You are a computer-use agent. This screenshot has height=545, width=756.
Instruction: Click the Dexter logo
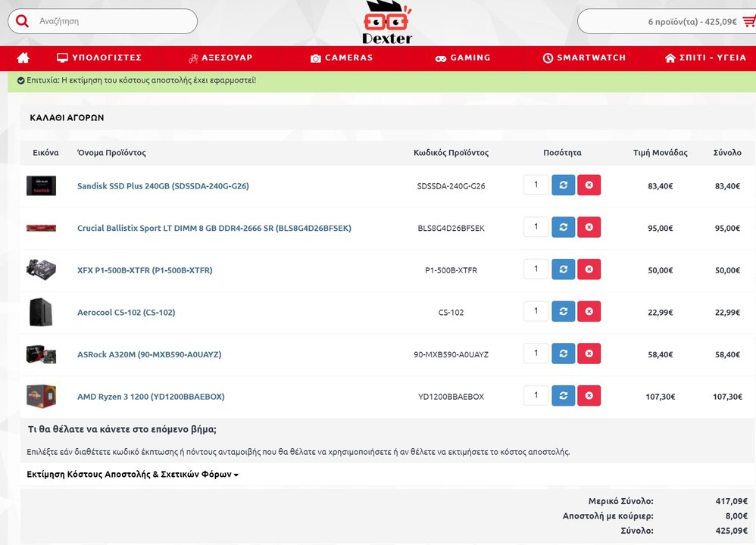pyautogui.click(x=387, y=22)
